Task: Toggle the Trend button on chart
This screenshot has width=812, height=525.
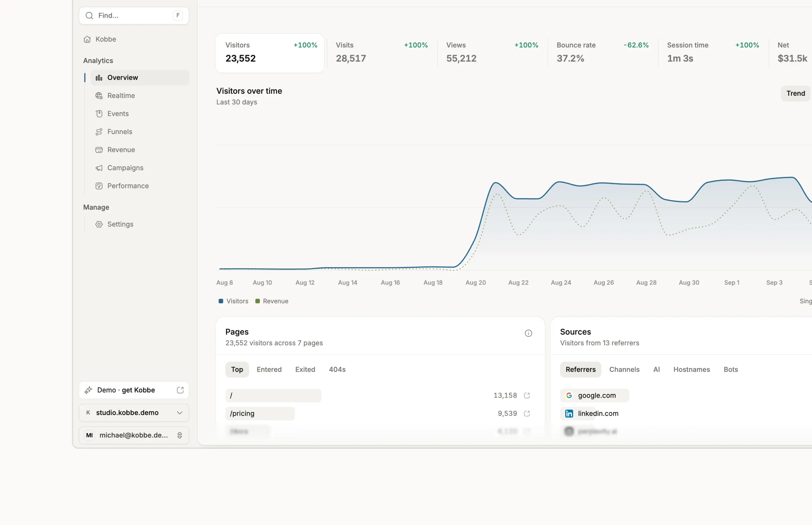Action: [795, 93]
